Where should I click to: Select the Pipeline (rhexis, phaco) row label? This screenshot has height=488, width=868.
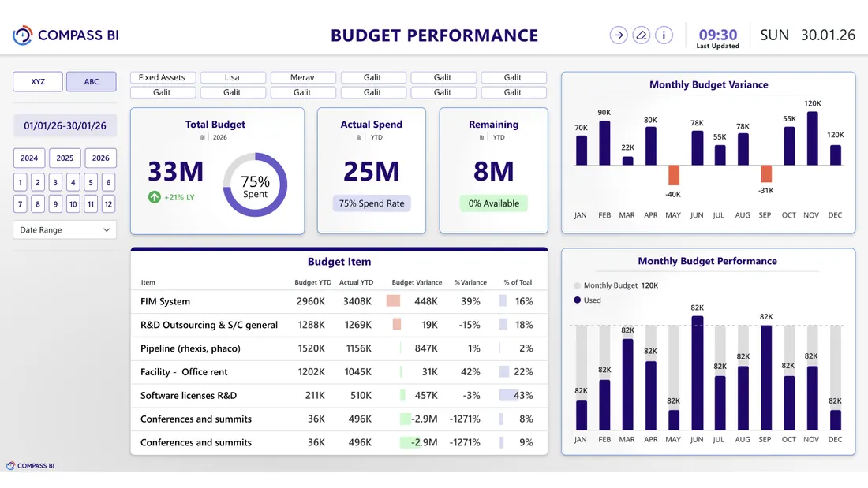(190, 348)
